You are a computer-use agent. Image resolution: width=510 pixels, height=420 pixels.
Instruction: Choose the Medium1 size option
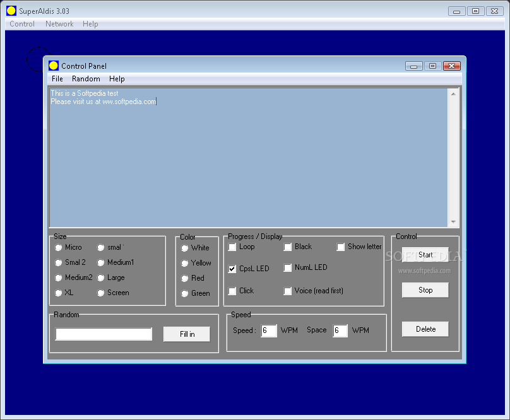tap(100, 262)
